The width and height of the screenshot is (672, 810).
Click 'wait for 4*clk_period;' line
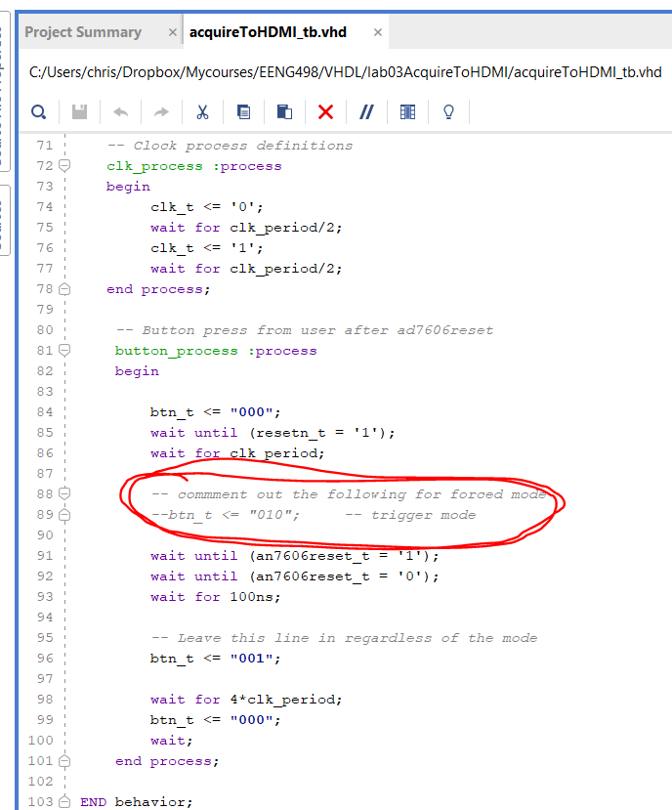[246, 700]
